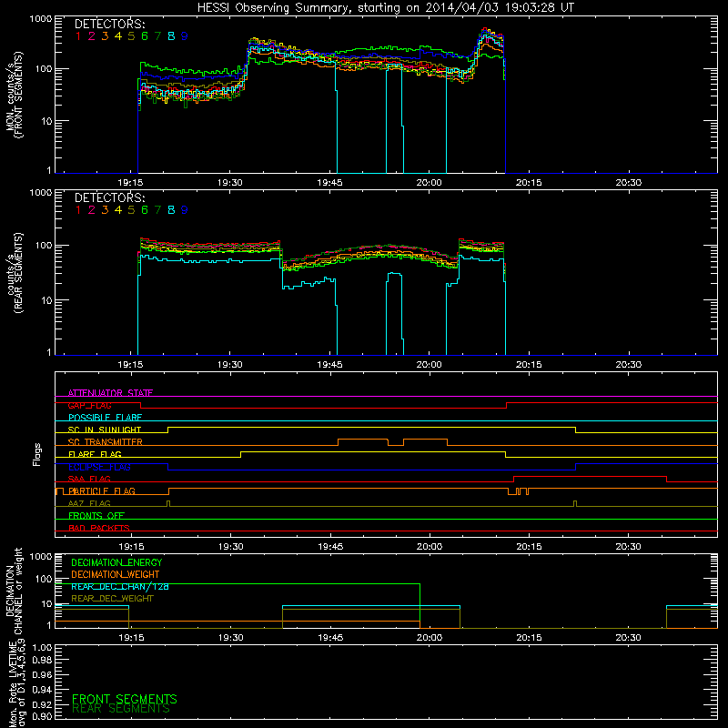This screenshot has width=728, height=728.
Task: Click 19:15 tick label under flags plot
Action: 131,547
